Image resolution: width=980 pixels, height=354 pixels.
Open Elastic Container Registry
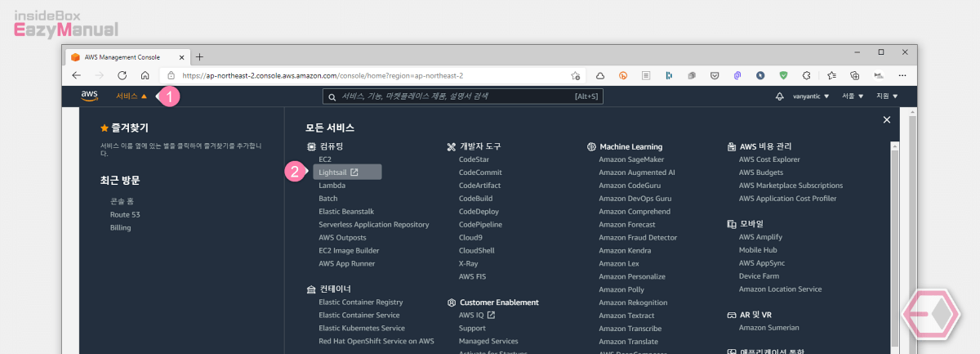click(361, 302)
